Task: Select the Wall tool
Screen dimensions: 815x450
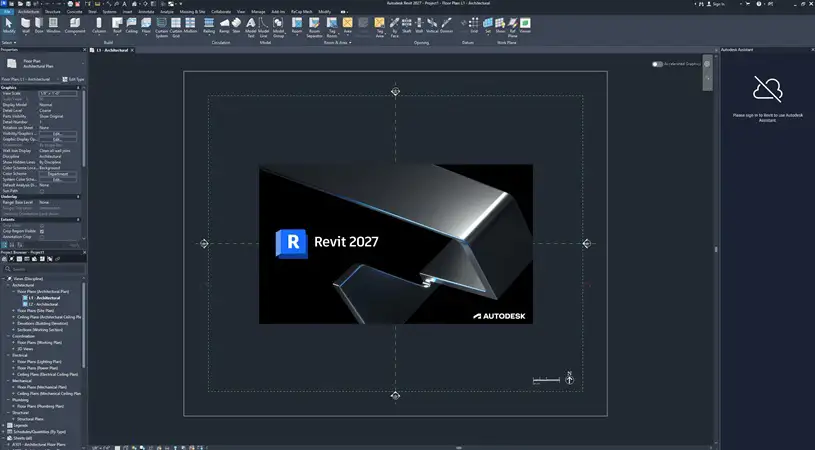Action: pos(25,25)
